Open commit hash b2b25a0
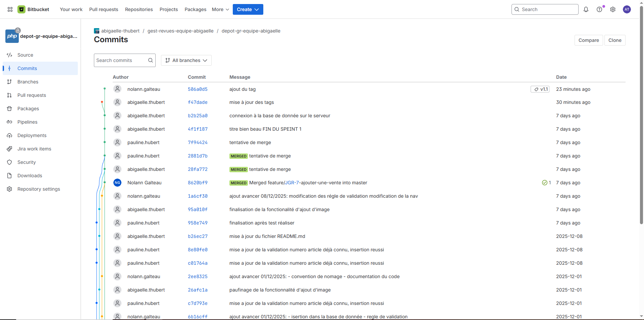Screen dimensions: 644x320 point(198,116)
